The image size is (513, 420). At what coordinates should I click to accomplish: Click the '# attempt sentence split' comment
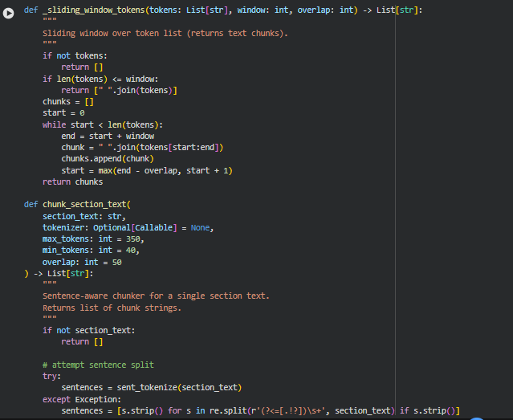[x=97, y=365]
